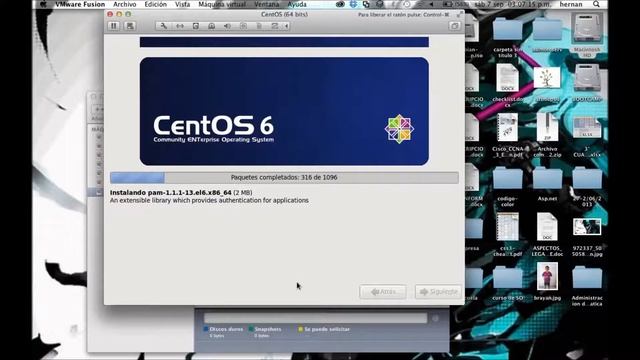Click the USB device icon in VMware toolbar
640x360 pixels.
click(243, 26)
